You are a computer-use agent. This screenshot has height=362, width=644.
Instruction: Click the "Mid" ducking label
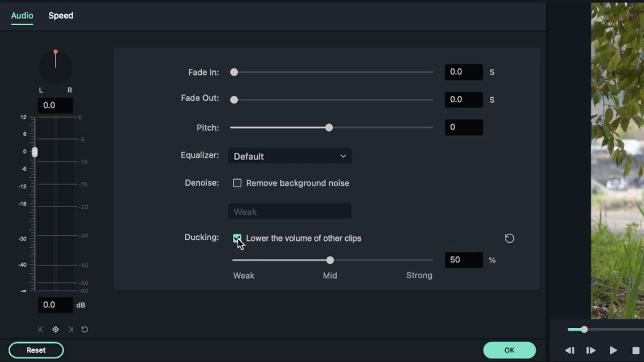tap(330, 276)
